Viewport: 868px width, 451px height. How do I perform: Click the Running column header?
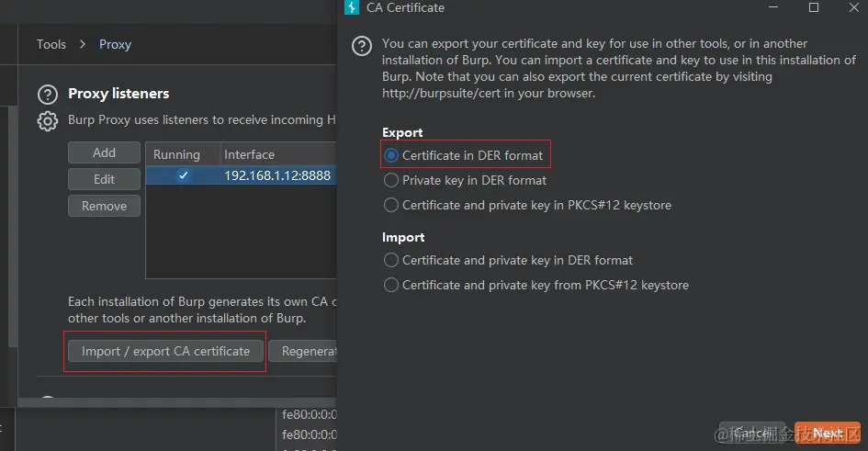click(183, 154)
